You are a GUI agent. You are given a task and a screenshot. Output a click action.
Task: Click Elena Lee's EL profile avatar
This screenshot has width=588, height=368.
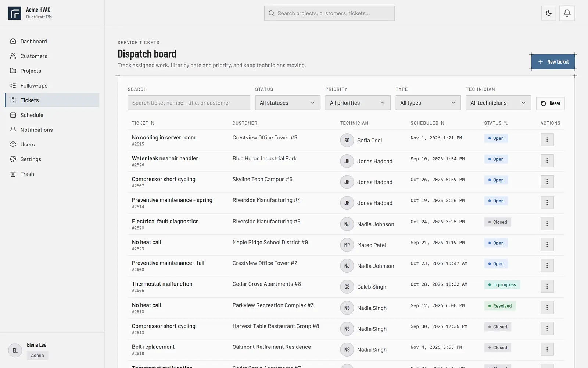(15, 350)
